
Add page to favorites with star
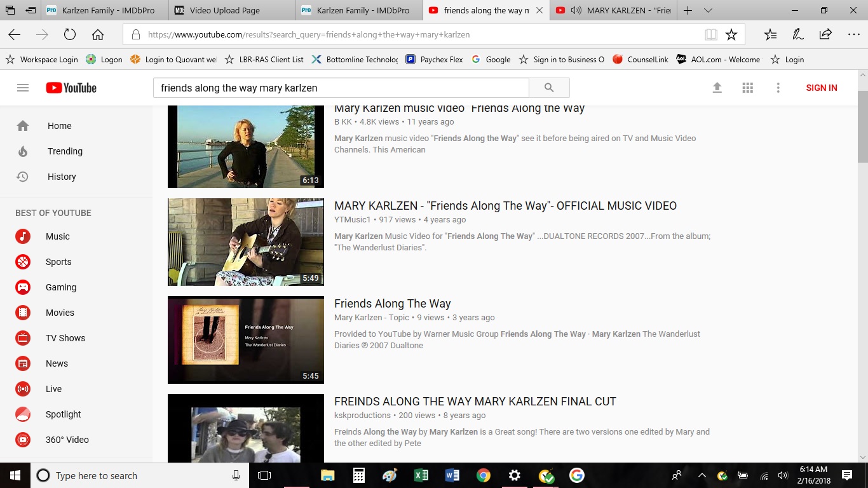731,35
